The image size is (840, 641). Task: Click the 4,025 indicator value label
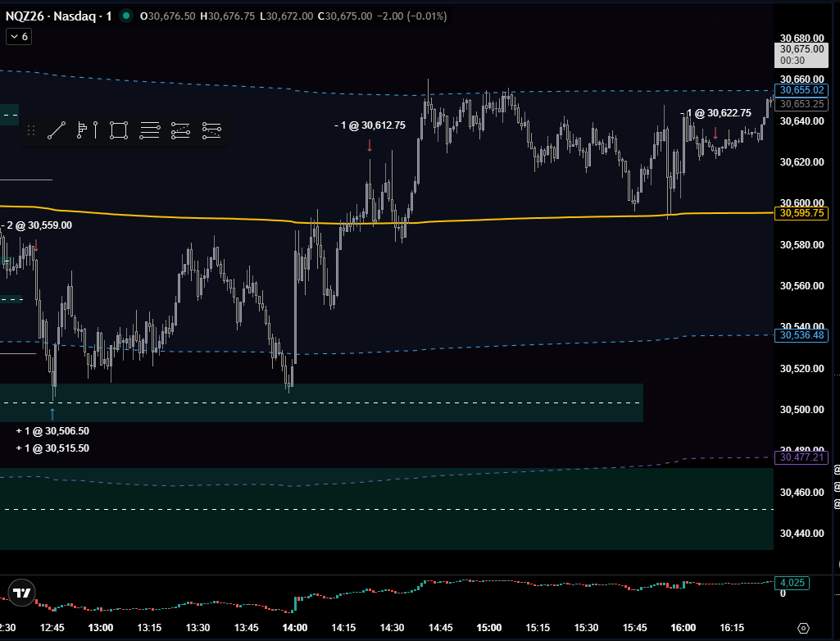792,583
